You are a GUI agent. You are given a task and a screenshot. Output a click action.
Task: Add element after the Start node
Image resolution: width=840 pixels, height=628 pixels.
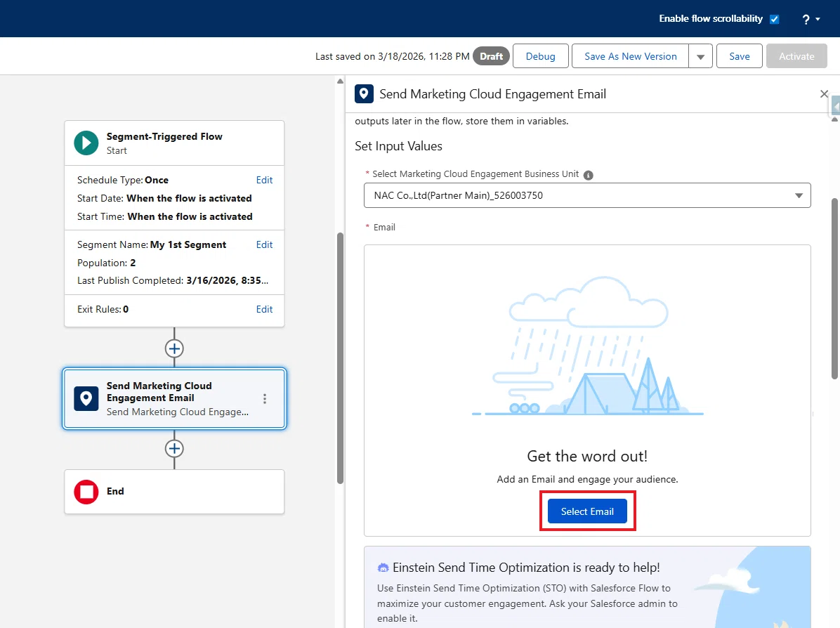click(174, 349)
